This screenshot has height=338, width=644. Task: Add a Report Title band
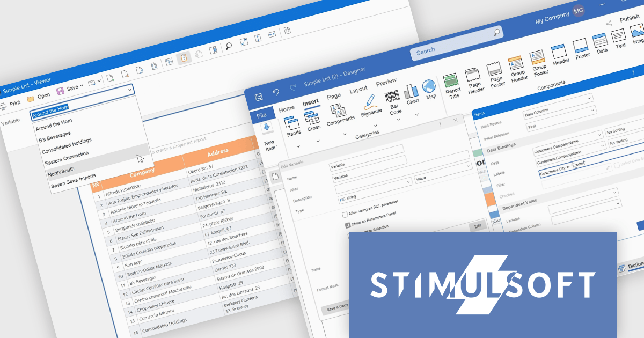pyautogui.click(x=452, y=86)
